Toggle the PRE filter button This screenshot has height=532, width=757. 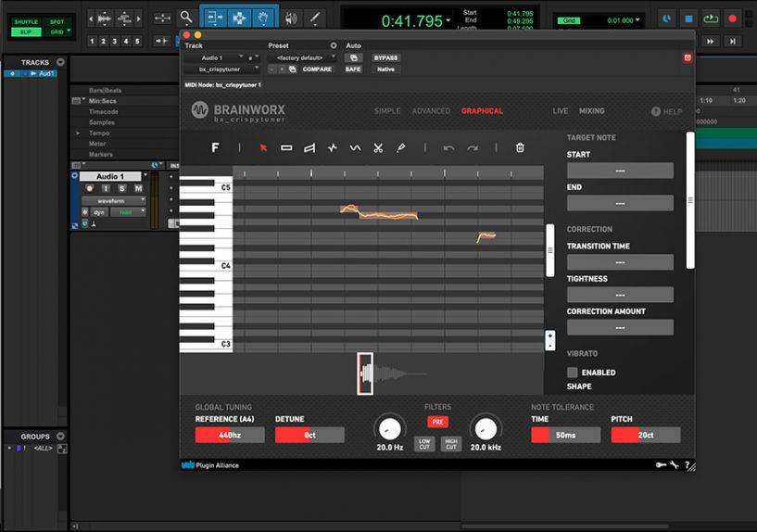coord(437,422)
